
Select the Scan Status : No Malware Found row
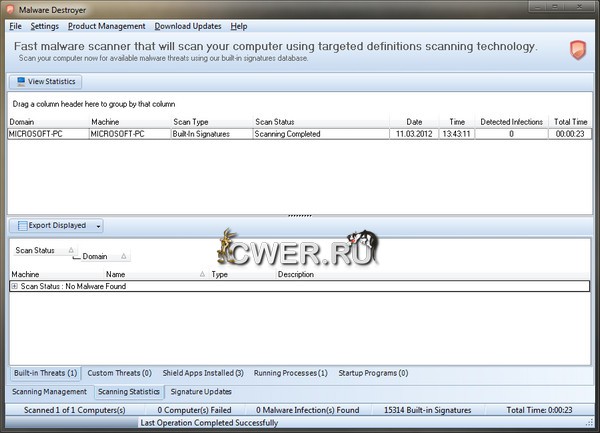pos(300,286)
